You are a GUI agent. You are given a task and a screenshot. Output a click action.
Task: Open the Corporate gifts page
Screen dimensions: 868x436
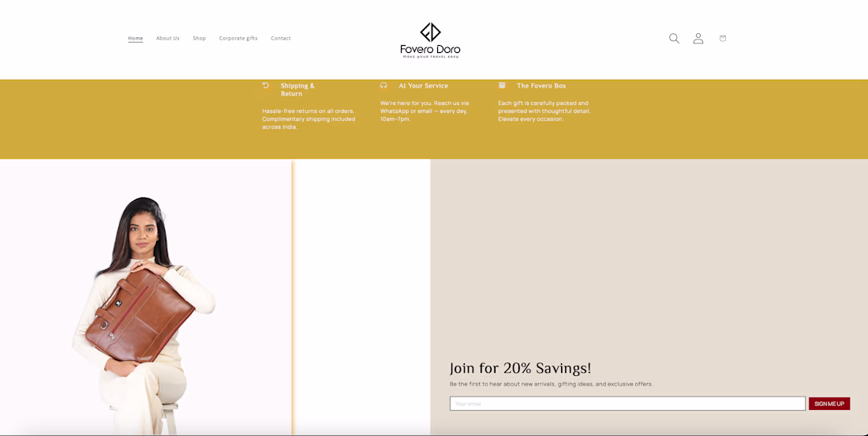[x=238, y=38]
